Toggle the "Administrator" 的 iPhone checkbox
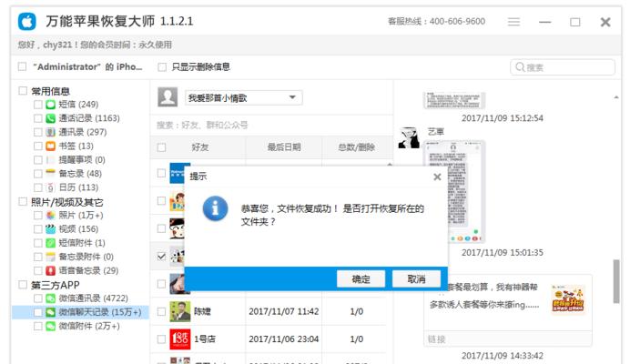Viewport: 630px width, 364px height. (23, 66)
